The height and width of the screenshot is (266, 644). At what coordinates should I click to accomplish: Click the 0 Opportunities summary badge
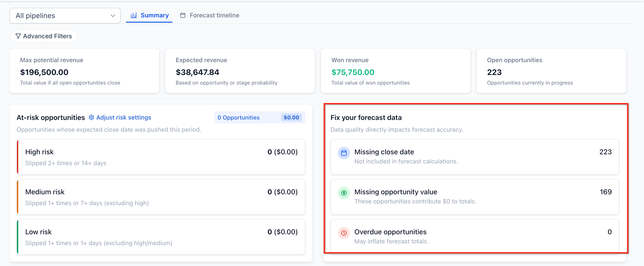pyautogui.click(x=238, y=117)
